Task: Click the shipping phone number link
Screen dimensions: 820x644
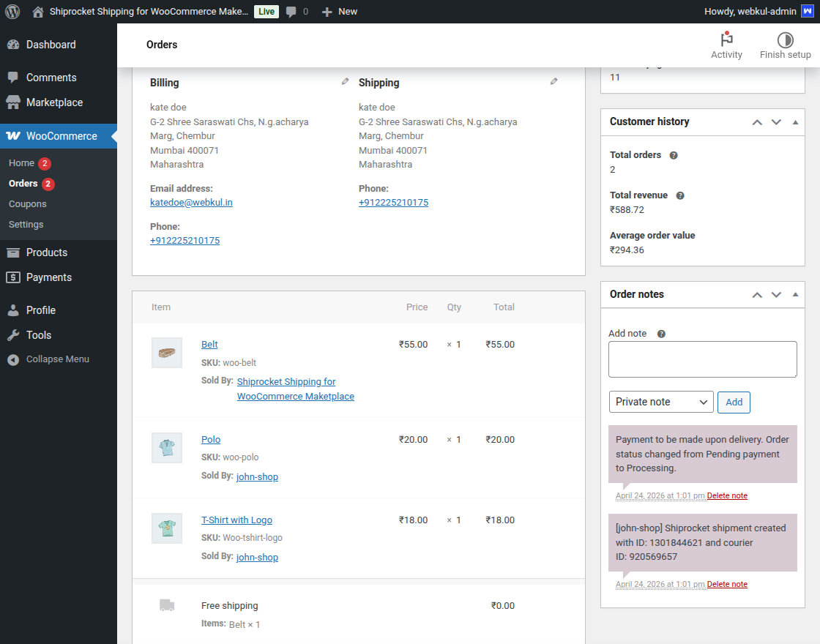Action: click(x=393, y=202)
